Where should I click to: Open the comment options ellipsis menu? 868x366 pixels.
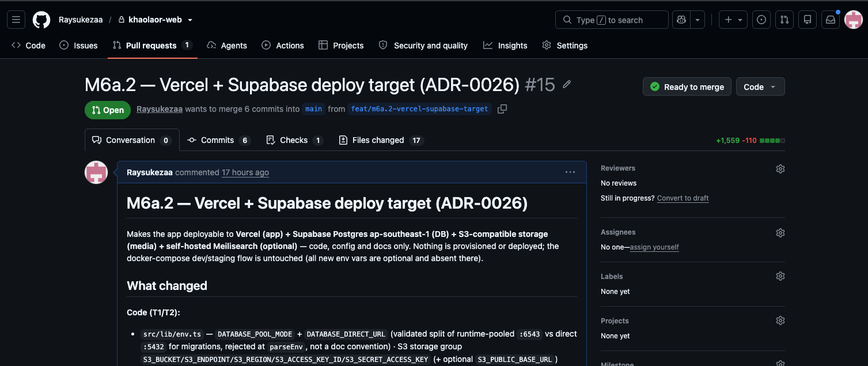[570, 172]
